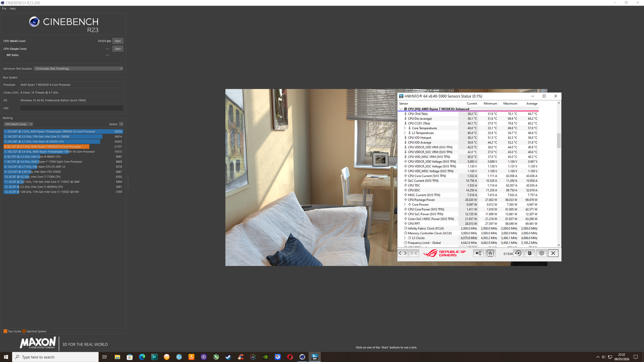Screen dimensions: 644x362
Task: Select the Xeon CPU X5650 ranking row
Action: pyautogui.click(x=63, y=171)
